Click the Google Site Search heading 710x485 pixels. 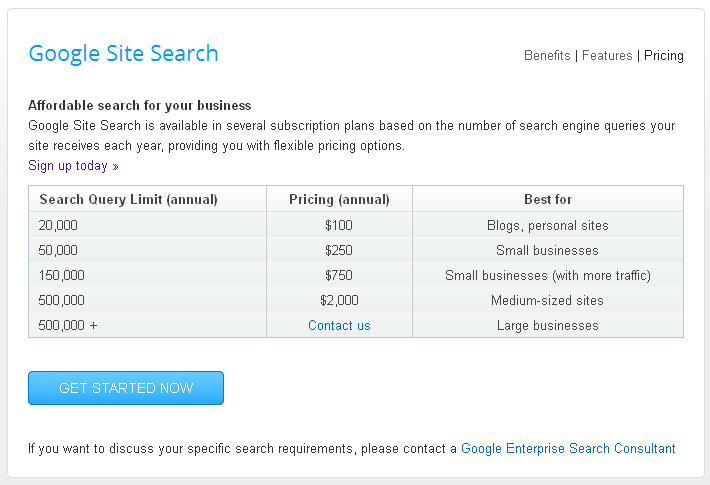[x=123, y=54]
